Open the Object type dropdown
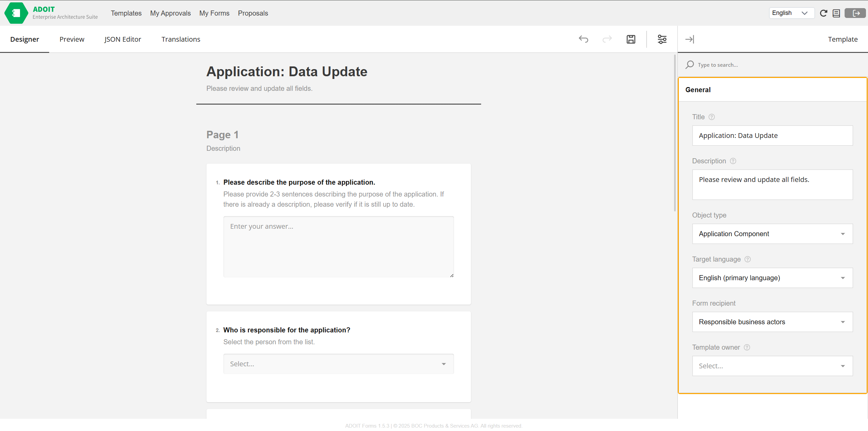Image resolution: width=868 pixels, height=431 pixels. coord(772,234)
